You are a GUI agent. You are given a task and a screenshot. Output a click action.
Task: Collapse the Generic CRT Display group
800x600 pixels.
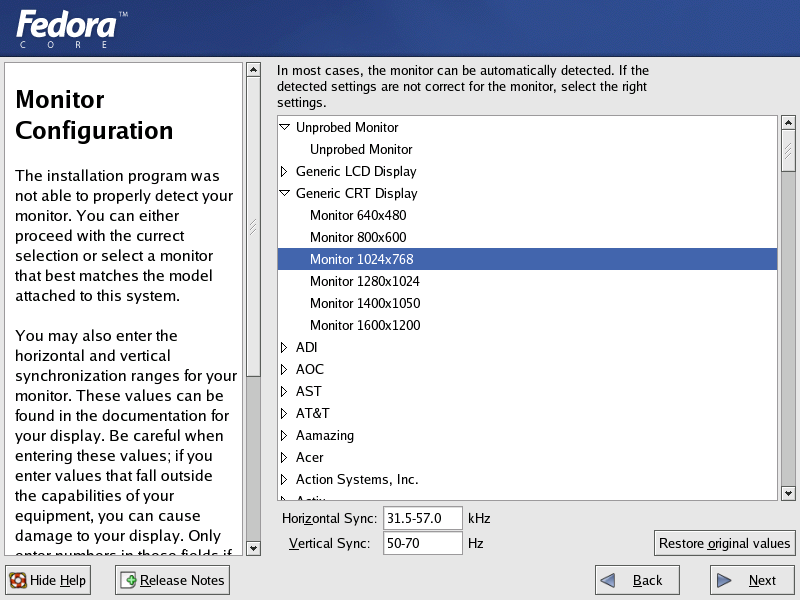(x=285, y=193)
